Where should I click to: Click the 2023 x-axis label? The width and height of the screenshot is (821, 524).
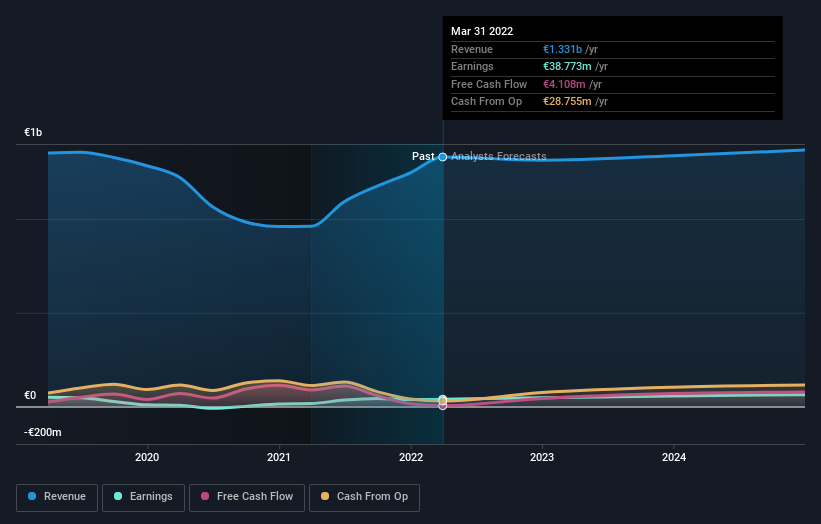tap(542, 457)
